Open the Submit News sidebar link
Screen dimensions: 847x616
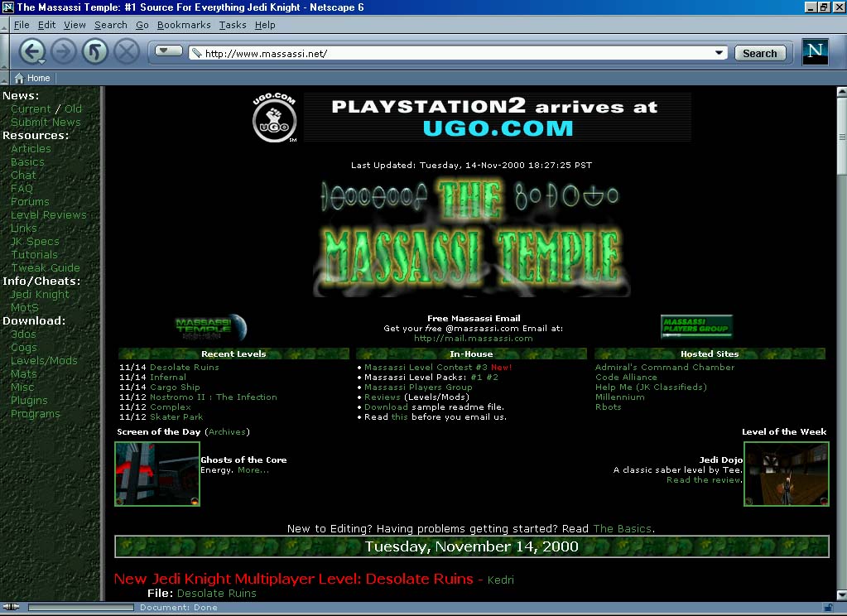pyautogui.click(x=46, y=122)
